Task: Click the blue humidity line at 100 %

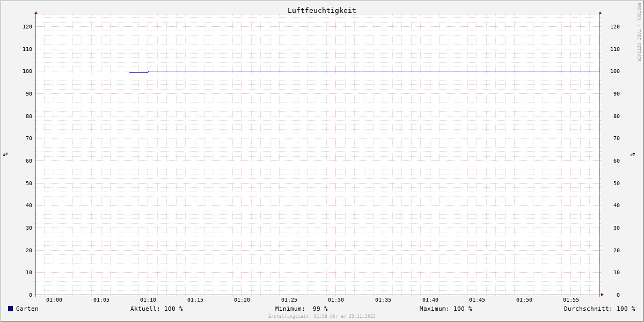Action: pos(374,71)
